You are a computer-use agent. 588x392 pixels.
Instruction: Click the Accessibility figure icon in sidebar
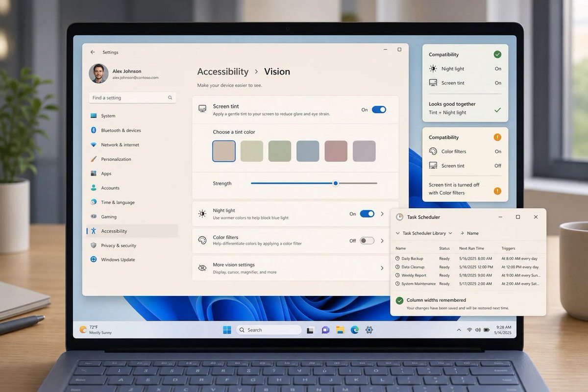[94, 231]
